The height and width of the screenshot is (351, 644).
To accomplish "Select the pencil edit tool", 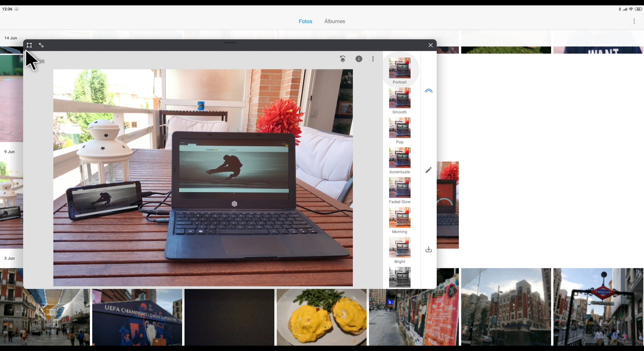I will pyautogui.click(x=428, y=170).
